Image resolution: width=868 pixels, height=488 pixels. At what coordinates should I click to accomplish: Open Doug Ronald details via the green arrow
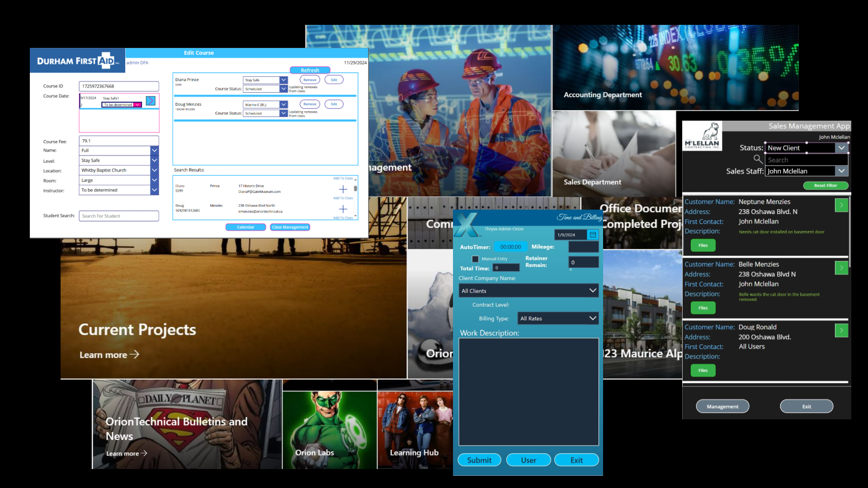pyautogui.click(x=841, y=330)
